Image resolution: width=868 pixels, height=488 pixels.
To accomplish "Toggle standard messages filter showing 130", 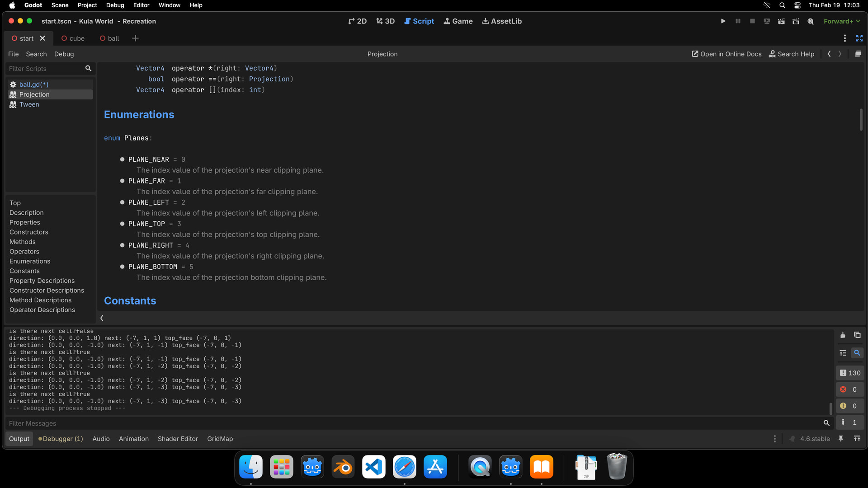I will pos(850,373).
